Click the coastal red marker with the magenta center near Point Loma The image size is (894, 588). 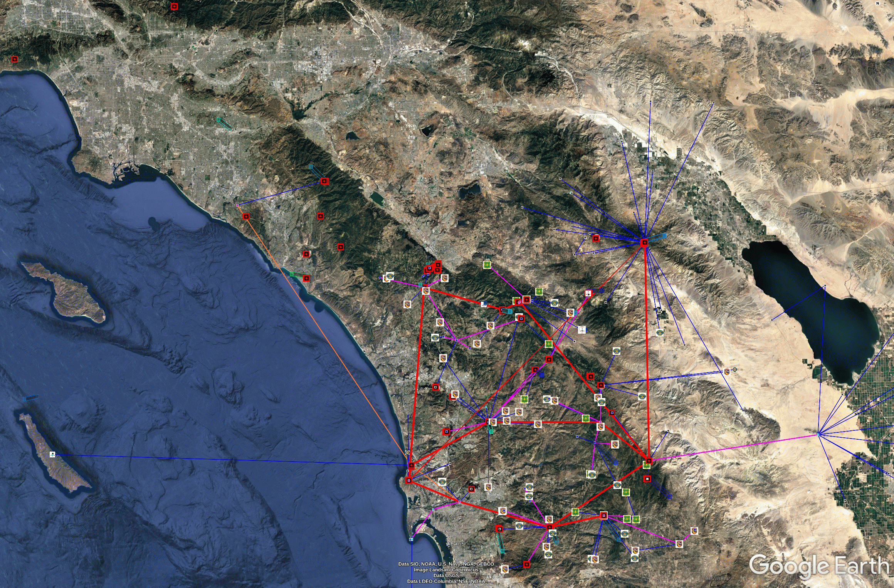coord(408,480)
